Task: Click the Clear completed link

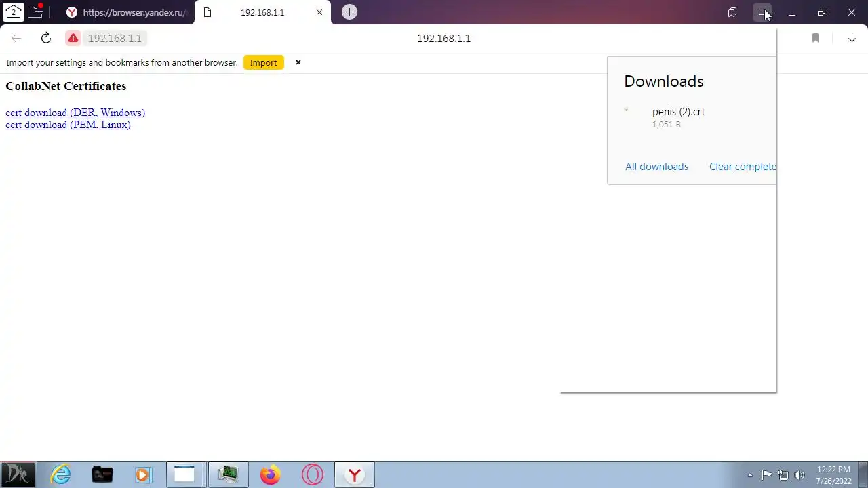Action: pyautogui.click(x=743, y=167)
